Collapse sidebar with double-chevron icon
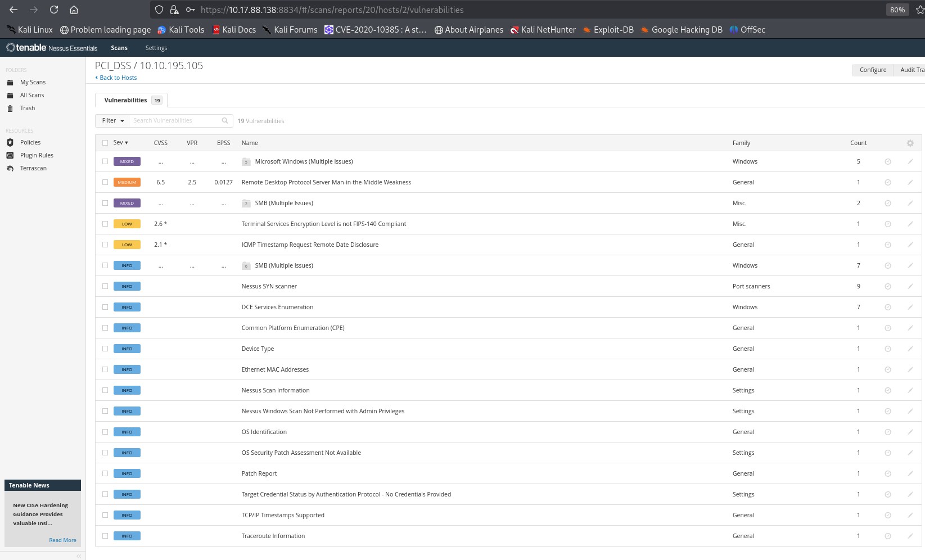 click(79, 556)
